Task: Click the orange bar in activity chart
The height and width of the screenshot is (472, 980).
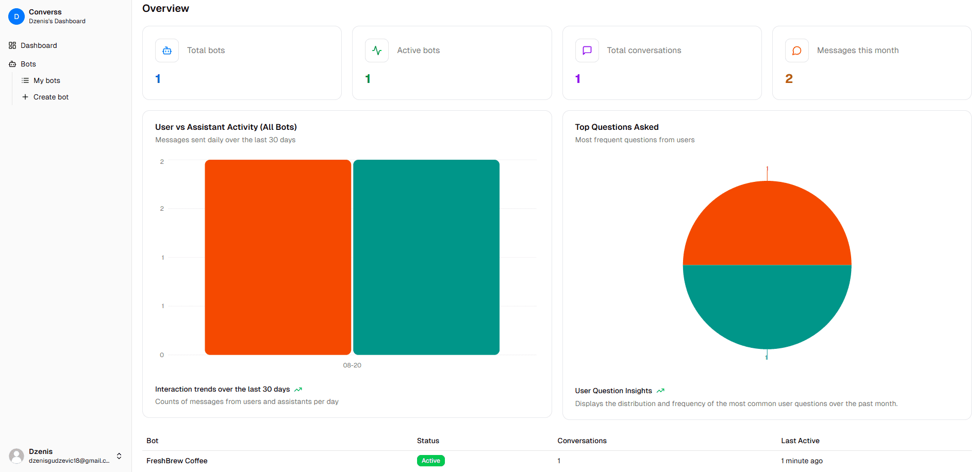Action: (278, 257)
